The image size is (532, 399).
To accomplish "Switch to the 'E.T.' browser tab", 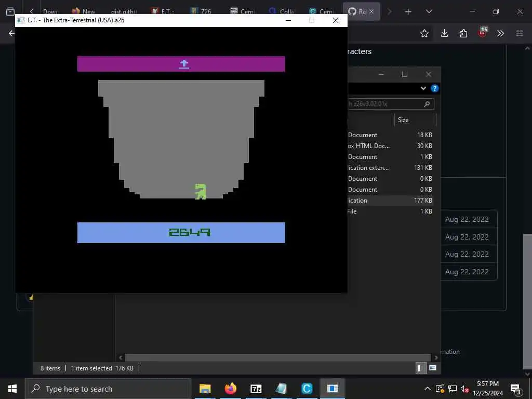I will pyautogui.click(x=163, y=11).
